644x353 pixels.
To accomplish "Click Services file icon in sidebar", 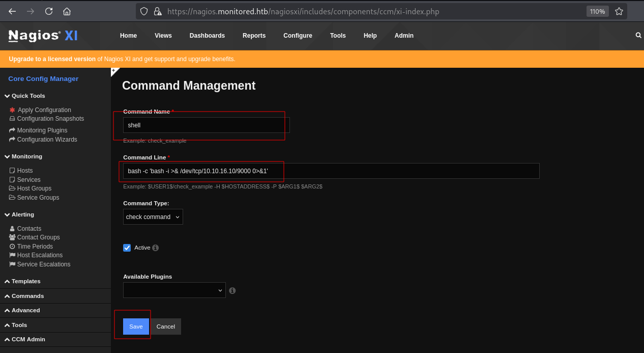I will [x=12, y=180].
